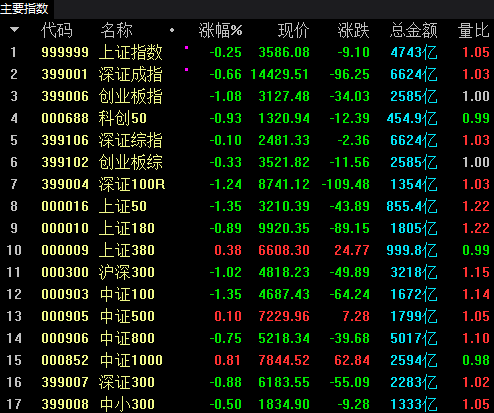Screen dimensions: 494x413
Task: Select the 创业板指 row
Action: click(247, 96)
